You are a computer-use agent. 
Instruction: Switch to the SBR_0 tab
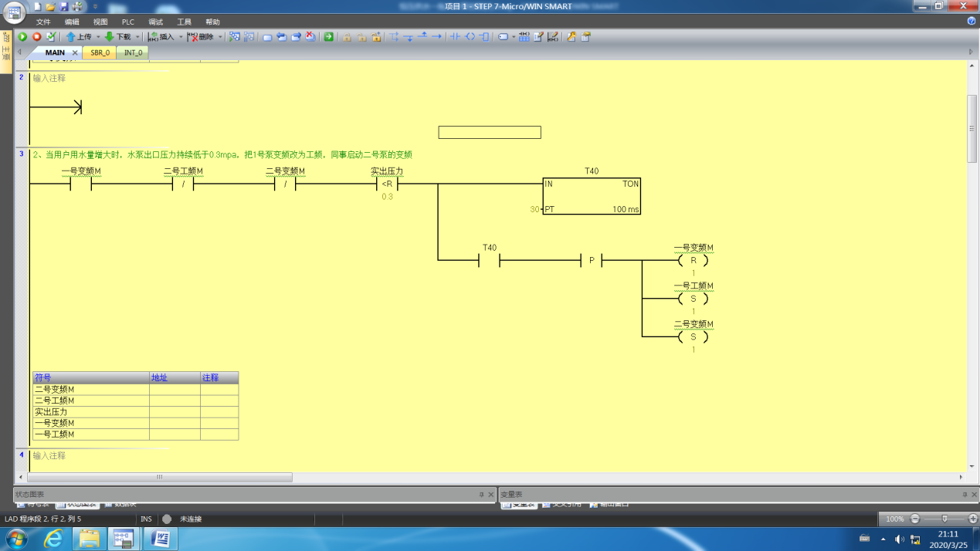point(100,52)
